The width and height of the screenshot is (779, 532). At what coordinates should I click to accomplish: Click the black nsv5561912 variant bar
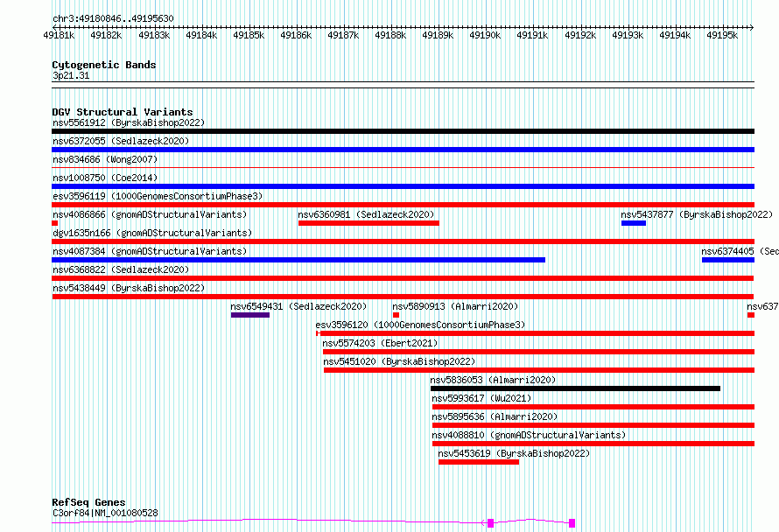coord(403,131)
